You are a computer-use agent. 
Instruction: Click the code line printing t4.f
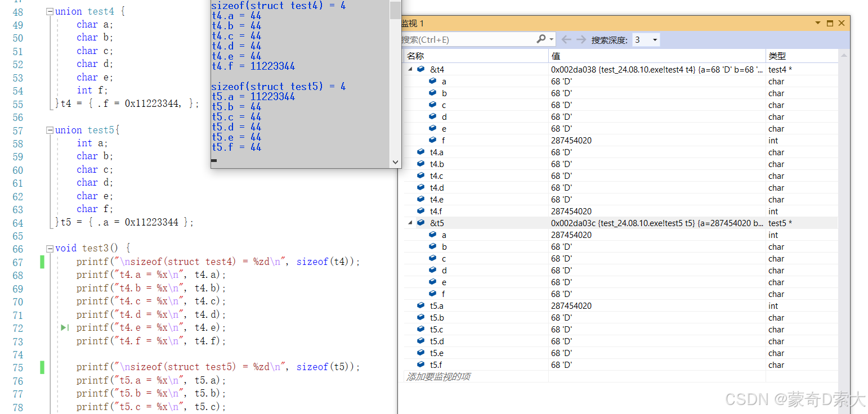click(x=151, y=341)
